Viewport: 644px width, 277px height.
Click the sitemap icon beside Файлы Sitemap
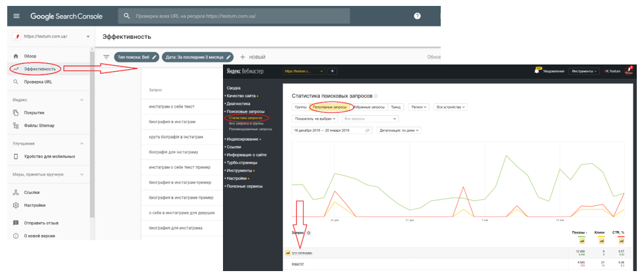(16, 126)
